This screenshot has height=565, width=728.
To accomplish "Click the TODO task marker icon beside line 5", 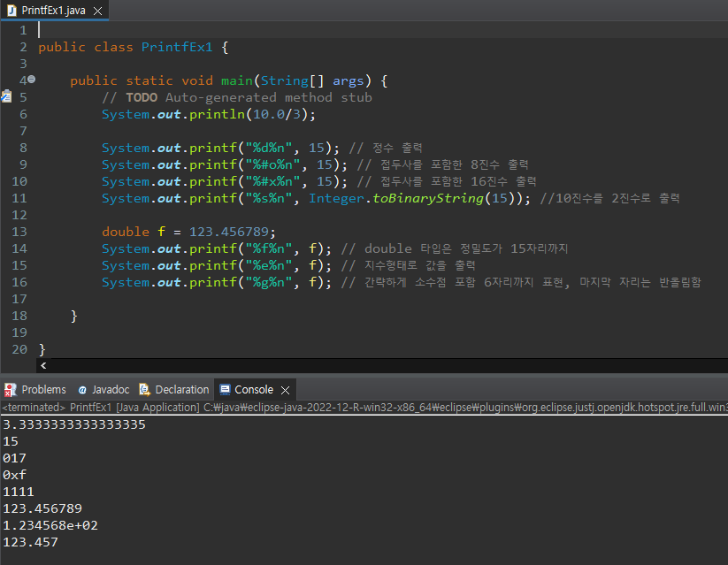I will pyautogui.click(x=6, y=97).
